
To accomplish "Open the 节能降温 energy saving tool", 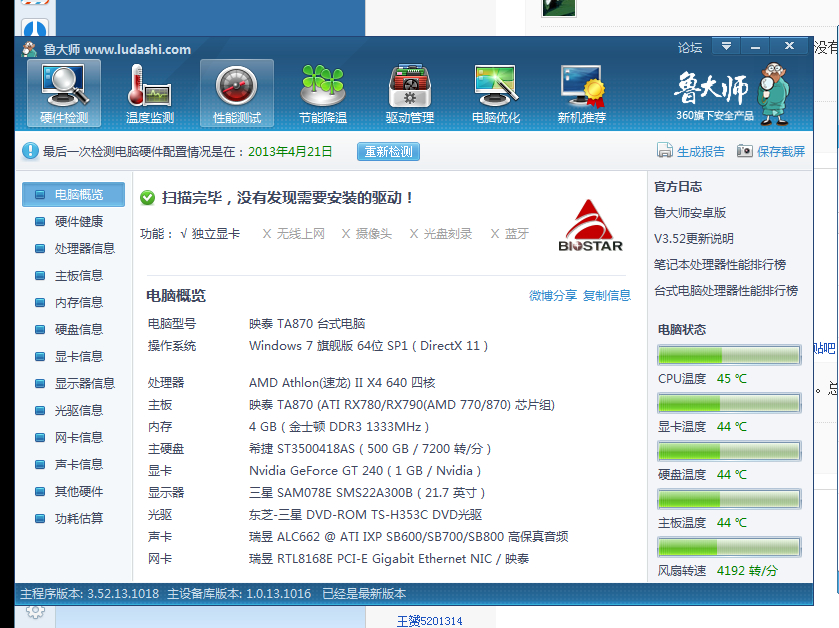I will (x=323, y=94).
